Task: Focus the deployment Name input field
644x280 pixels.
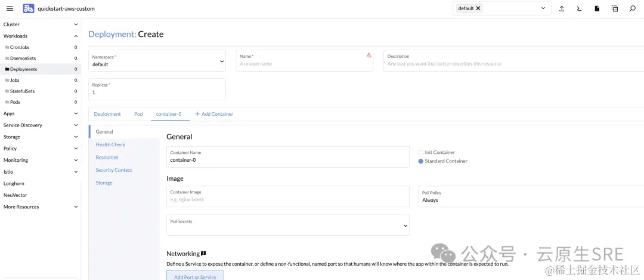Action: tap(305, 61)
